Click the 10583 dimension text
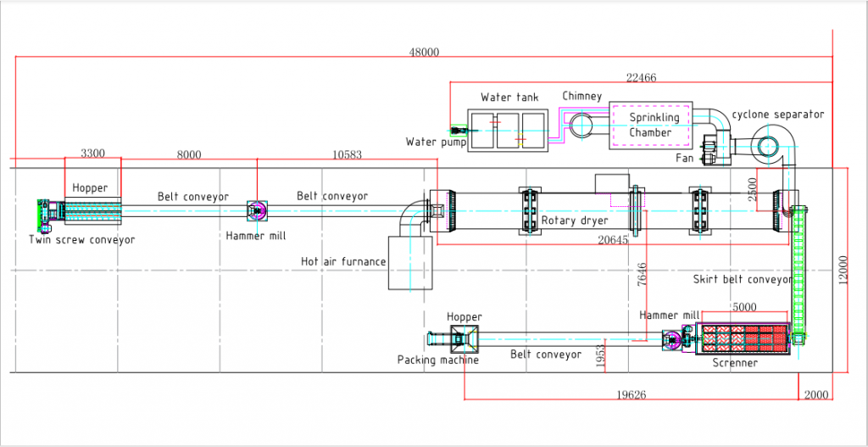Screen dimensions: 868x447 click(348, 154)
